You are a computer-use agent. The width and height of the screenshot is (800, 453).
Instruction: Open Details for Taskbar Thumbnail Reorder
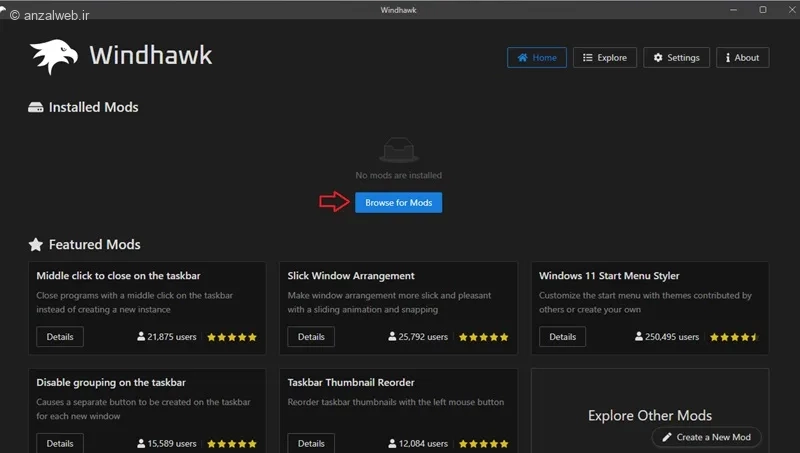click(311, 443)
